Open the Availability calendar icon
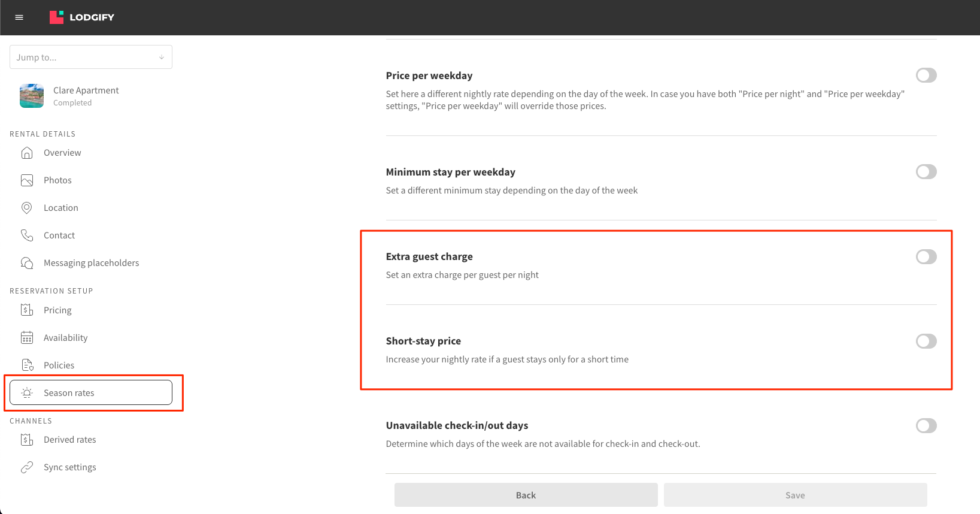The image size is (980, 514). click(x=27, y=338)
